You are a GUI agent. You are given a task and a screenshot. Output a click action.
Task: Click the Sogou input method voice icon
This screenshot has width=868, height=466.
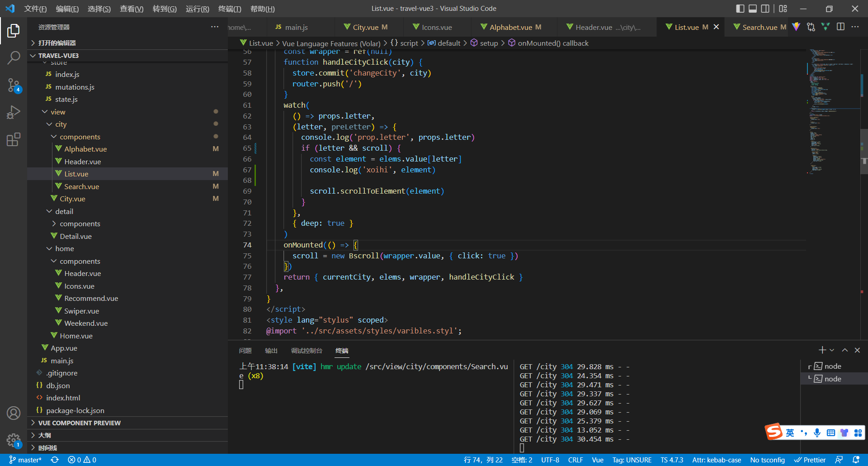[817, 433]
